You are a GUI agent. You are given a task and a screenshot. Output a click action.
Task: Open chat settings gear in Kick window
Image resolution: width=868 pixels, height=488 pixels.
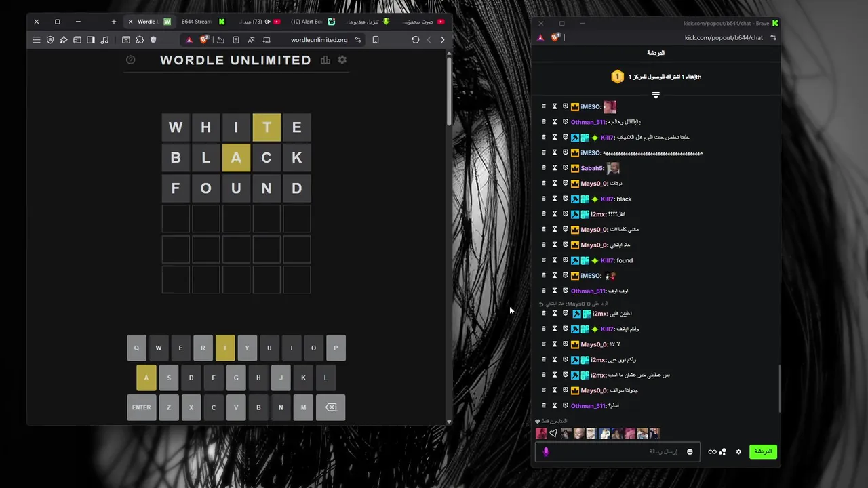[x=738, y=452]
